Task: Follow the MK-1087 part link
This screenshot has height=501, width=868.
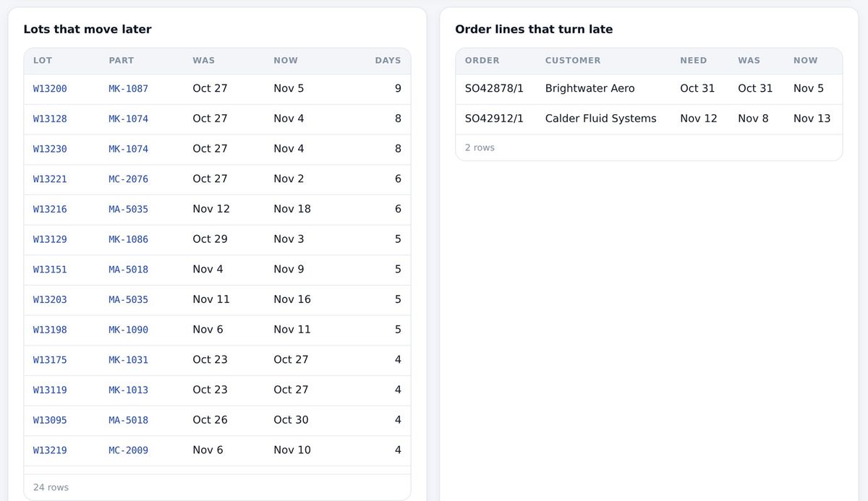Action: point(128,89)
